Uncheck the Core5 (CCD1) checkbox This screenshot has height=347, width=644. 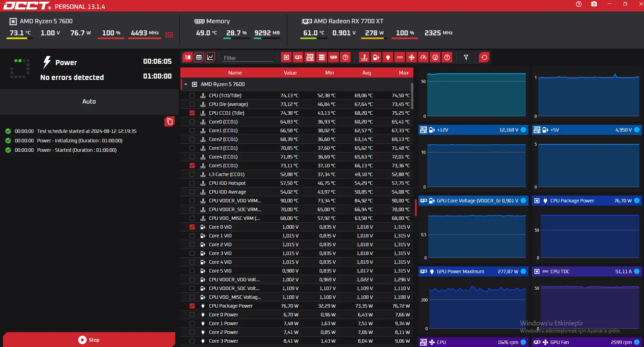point(192,166)
